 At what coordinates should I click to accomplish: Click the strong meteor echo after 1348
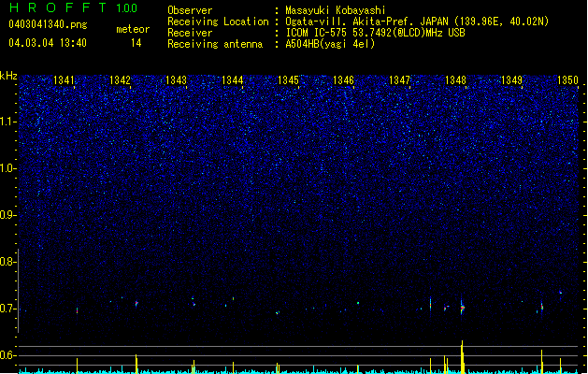[x=463, y=308]
